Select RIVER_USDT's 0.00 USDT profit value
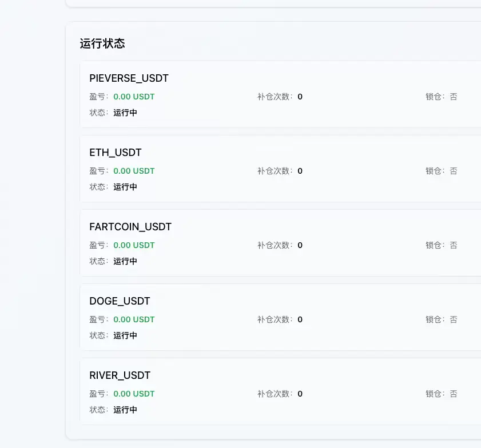This screenshot has height=448, width=481. 134,394
